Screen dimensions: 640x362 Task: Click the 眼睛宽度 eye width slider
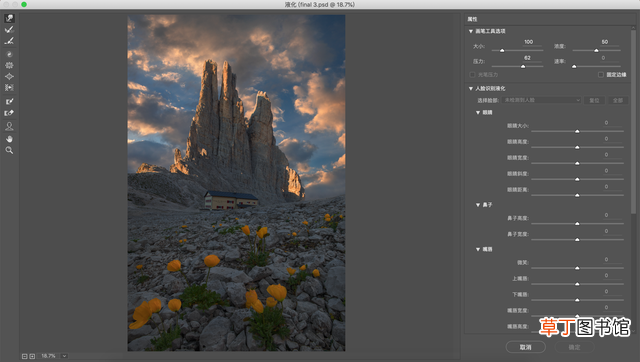coord(577,163)
